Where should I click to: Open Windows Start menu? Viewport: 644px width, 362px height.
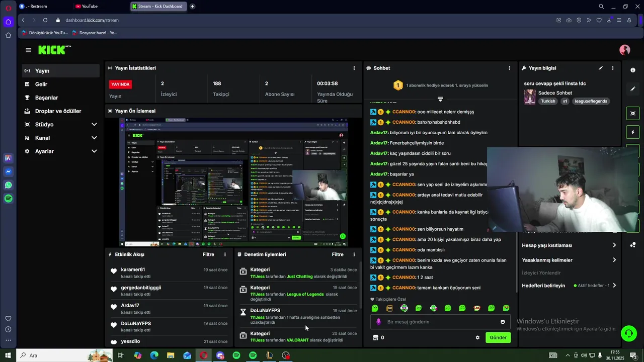(x=8, y=355)
